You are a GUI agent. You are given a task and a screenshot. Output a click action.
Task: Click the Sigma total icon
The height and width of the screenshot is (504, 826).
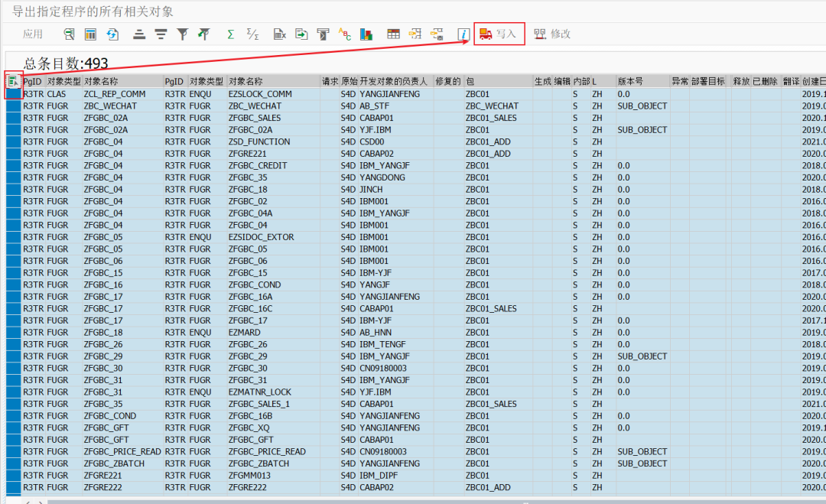[x=230, y=34]
